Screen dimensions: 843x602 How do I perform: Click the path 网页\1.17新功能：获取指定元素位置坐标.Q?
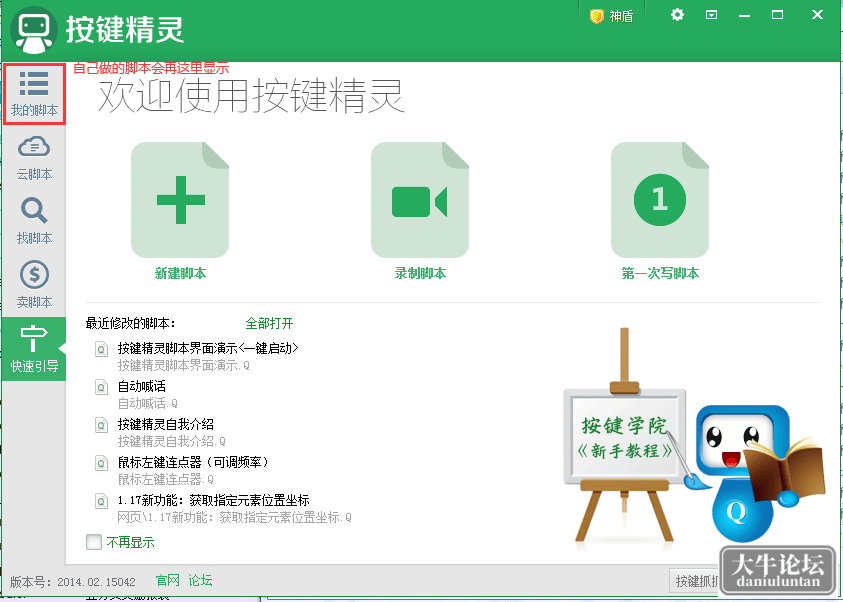[x=234, y=517]
